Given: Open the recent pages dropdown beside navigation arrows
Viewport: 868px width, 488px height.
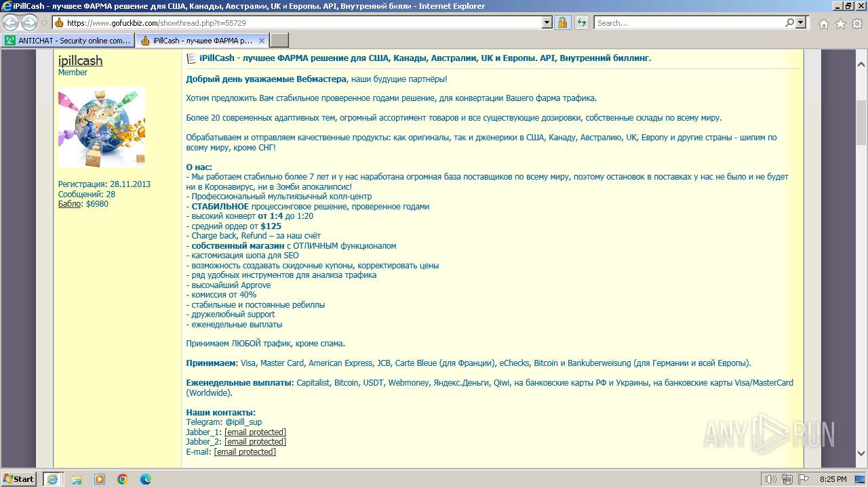Looking at the screenshot, I should (x=44, y=23).
